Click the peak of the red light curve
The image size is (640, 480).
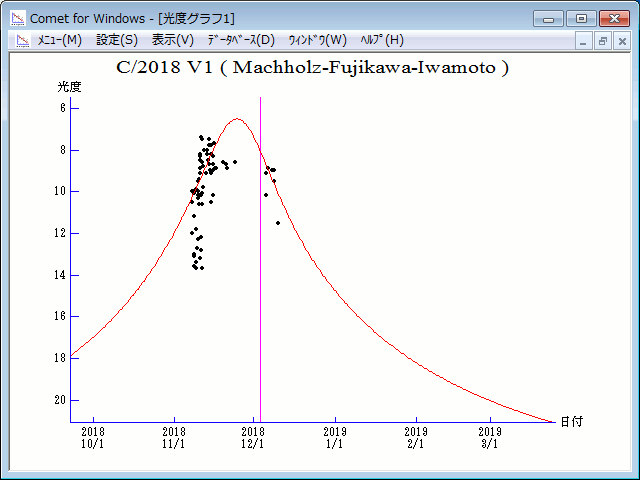tap(237, 119)
